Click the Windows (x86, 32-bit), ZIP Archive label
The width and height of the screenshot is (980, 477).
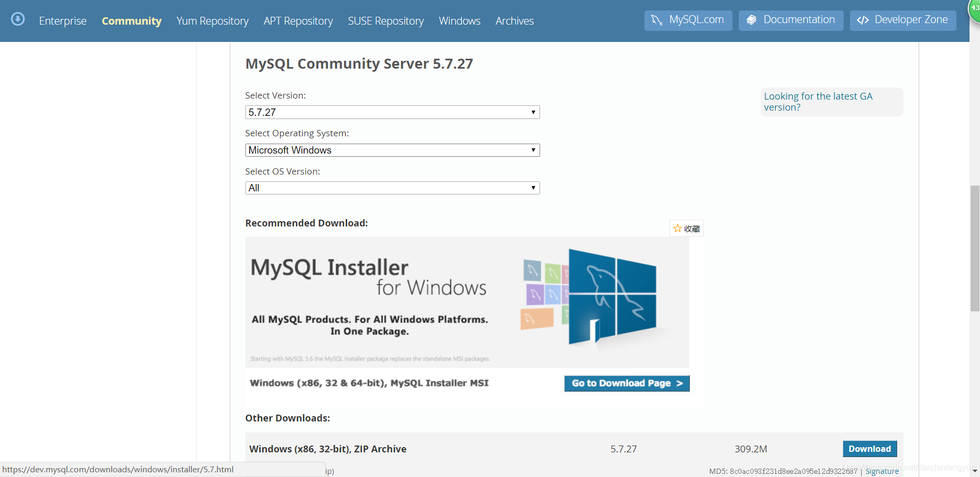(328, 449)
